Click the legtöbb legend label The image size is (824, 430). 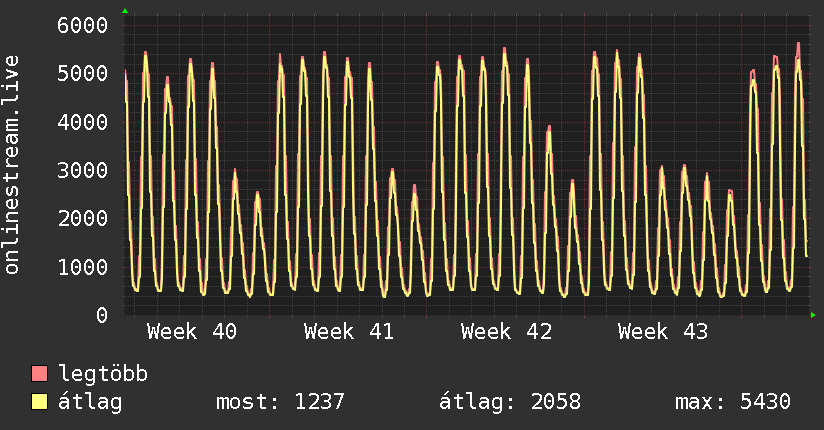[x=103, y=374]
